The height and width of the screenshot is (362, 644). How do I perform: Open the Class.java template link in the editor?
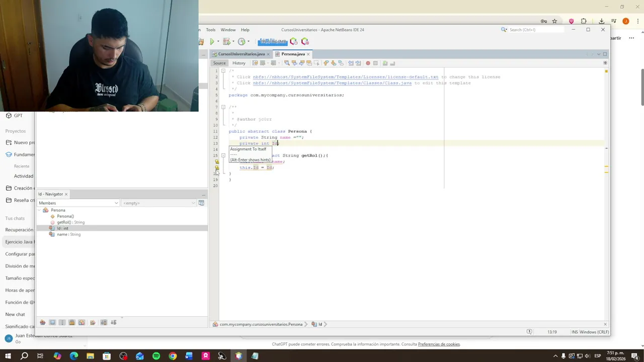[332, 83]
